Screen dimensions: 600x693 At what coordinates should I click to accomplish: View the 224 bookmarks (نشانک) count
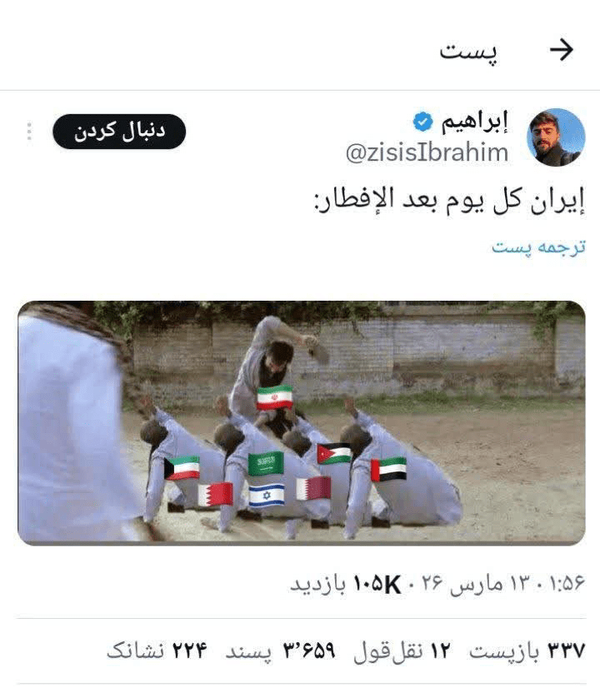pos(157,651)
